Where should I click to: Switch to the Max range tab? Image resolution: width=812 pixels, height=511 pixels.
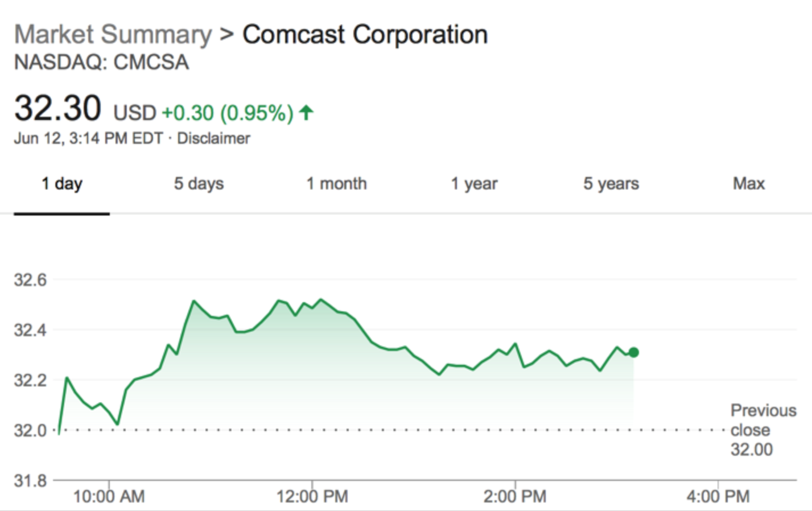[748, 184]
